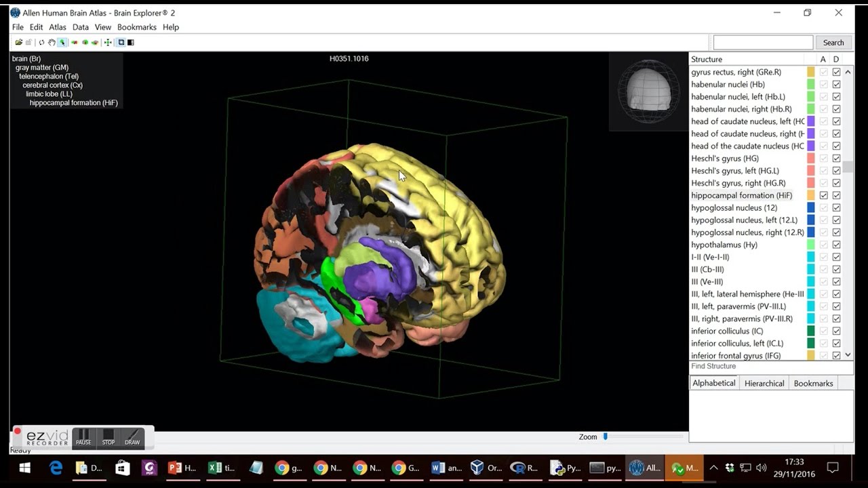Click the color swatch for hypothalamus (Hy)
Viewport: 868px width, 488px height.
[811, 245]
